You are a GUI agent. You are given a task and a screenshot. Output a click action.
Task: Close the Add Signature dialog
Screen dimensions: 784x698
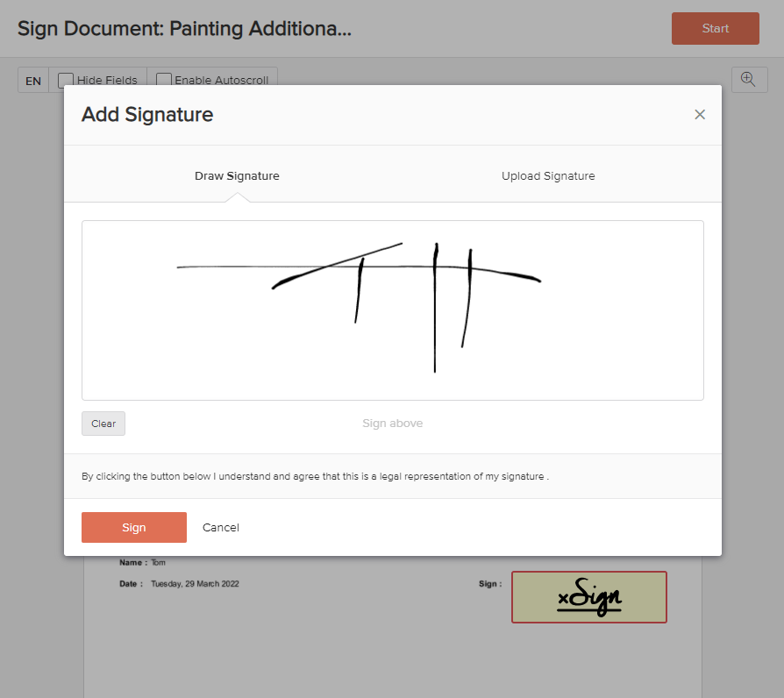700,115
